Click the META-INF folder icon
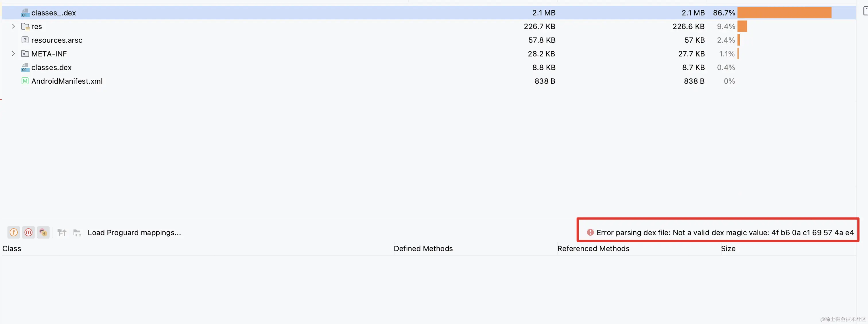 [x=25, y=54]
